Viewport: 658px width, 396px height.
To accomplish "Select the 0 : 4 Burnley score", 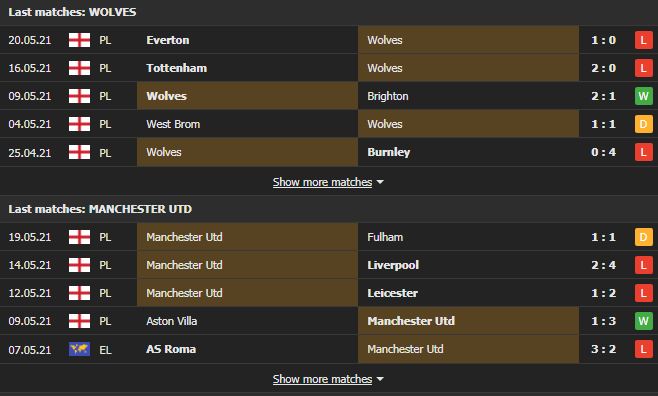I will coord(603,152).
